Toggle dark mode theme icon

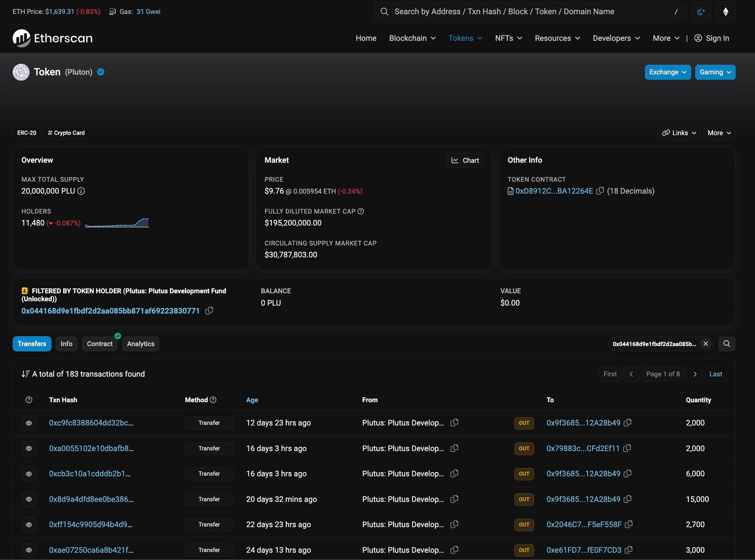(x=701, y=12)
